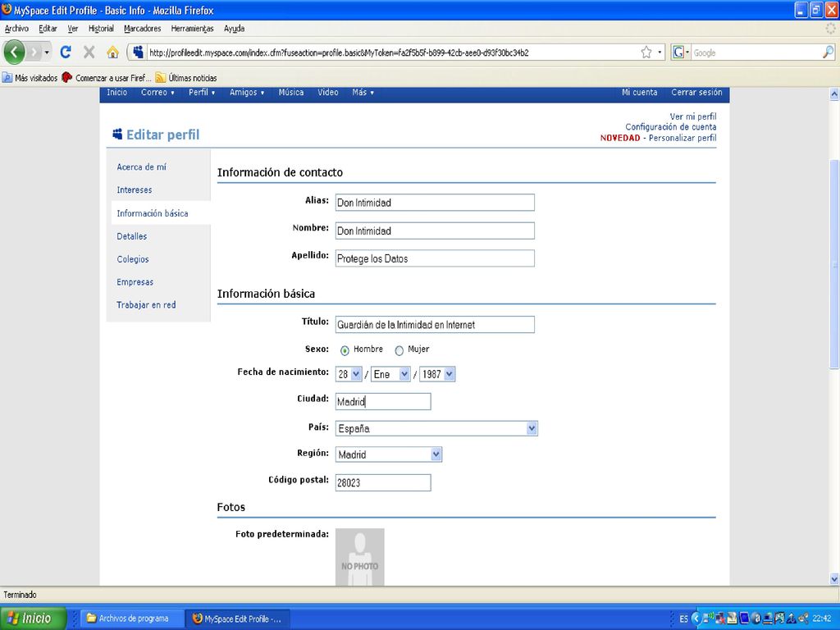Open the Ayuda menu
This screenshot has width=840, height=630.
click(x=234, y=29)
